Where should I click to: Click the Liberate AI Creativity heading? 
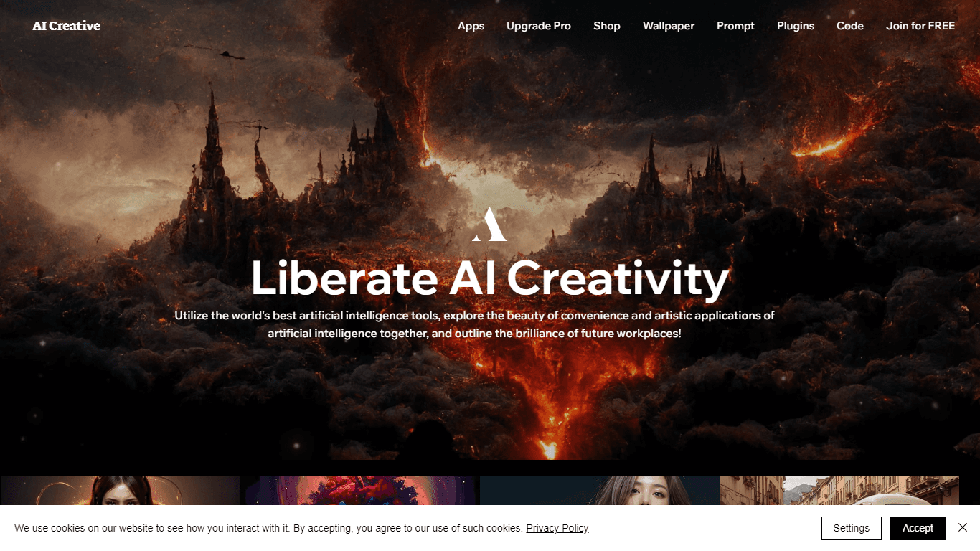pos(490,278)
